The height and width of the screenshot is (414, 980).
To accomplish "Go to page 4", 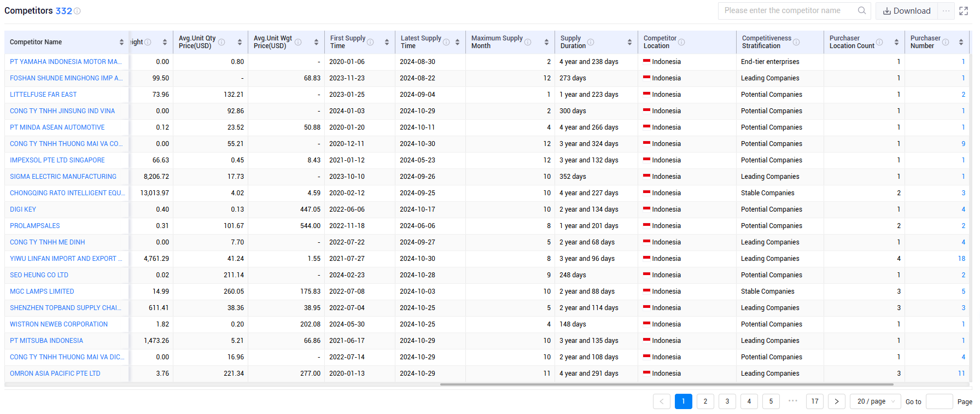I will coord(749,401).
